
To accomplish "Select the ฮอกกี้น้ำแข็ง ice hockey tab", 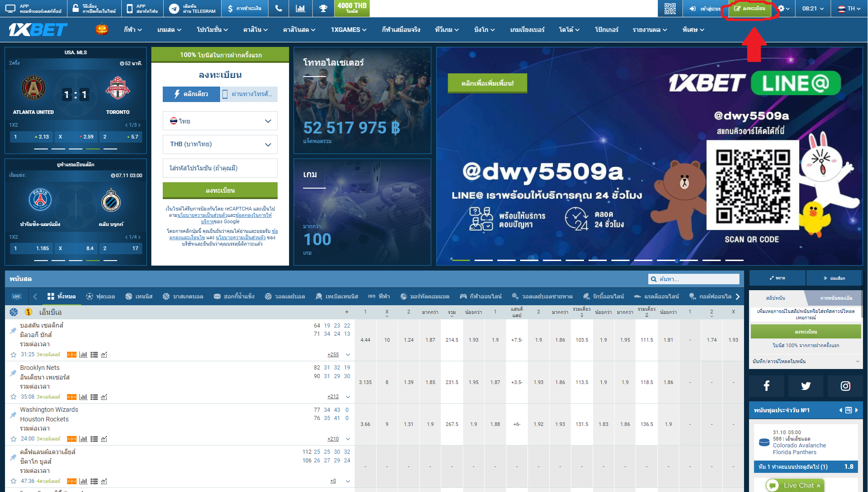I will coord(234,297).
